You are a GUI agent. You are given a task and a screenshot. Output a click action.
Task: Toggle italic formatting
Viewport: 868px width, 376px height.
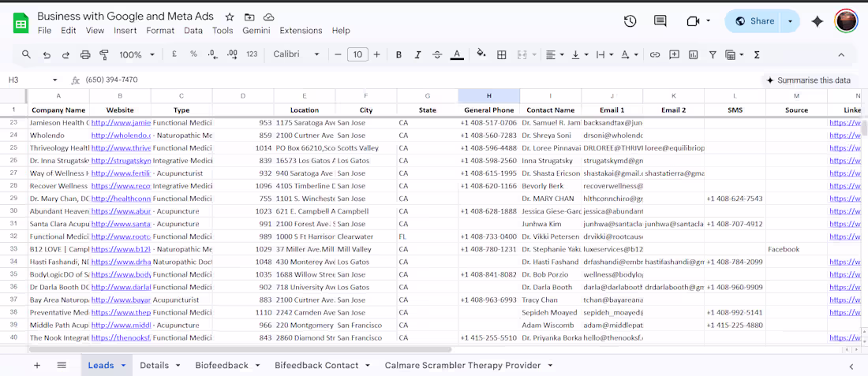coord(418,54)
